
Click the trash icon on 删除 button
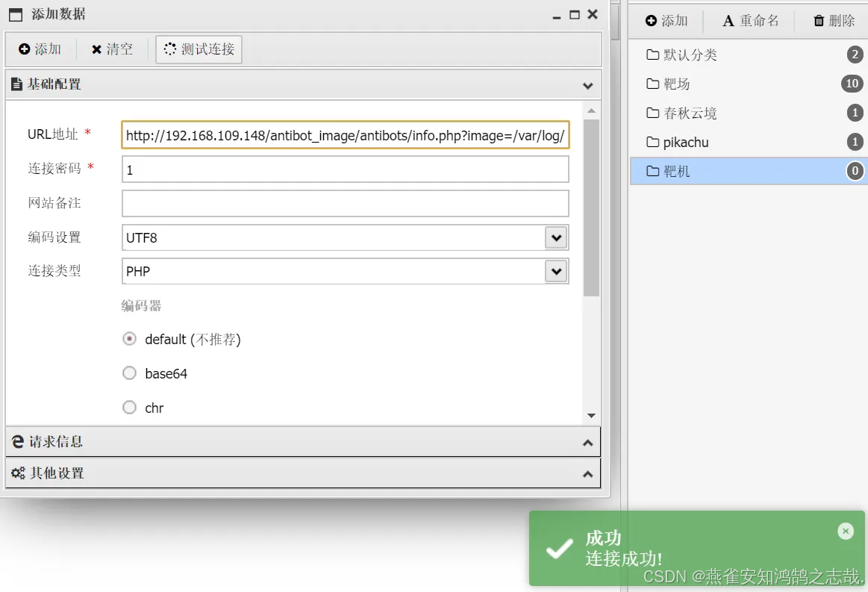tap(819, 21)
